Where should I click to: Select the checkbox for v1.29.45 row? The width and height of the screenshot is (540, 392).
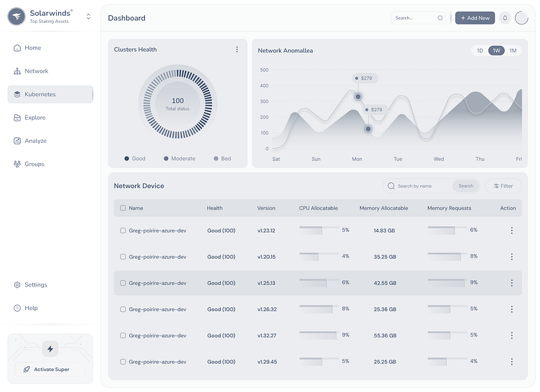tap(123, 362)
